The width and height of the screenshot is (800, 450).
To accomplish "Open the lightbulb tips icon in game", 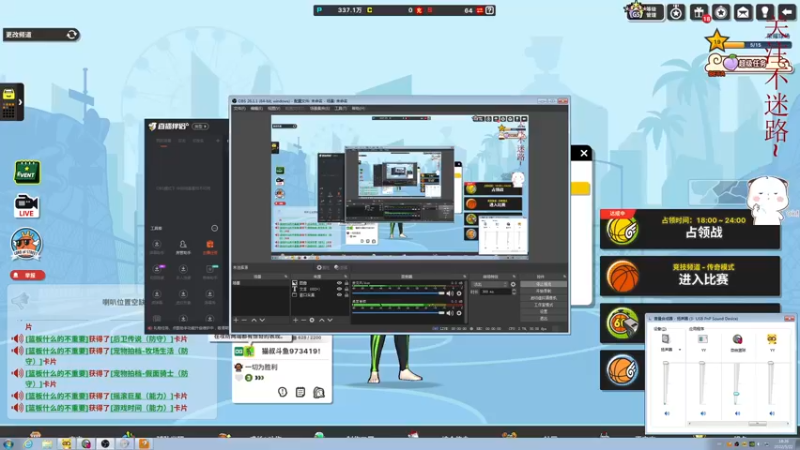I will (x=765, y=12).
